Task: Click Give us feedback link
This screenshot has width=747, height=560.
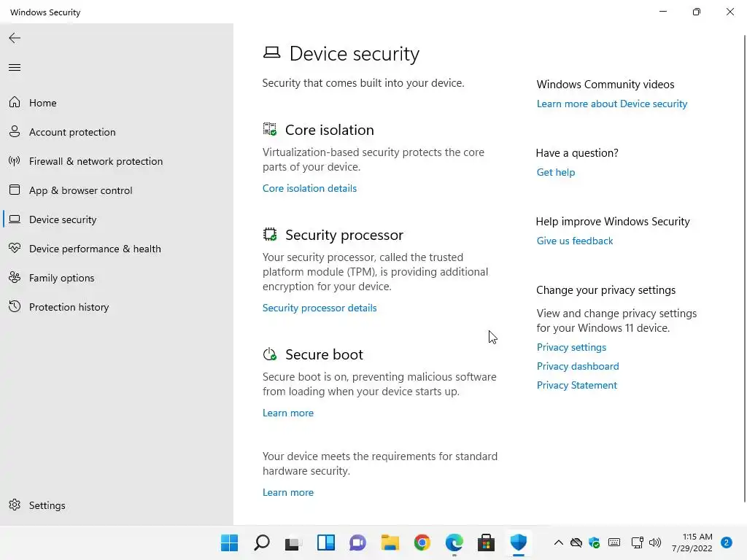Action: click(x=575, y=241)
